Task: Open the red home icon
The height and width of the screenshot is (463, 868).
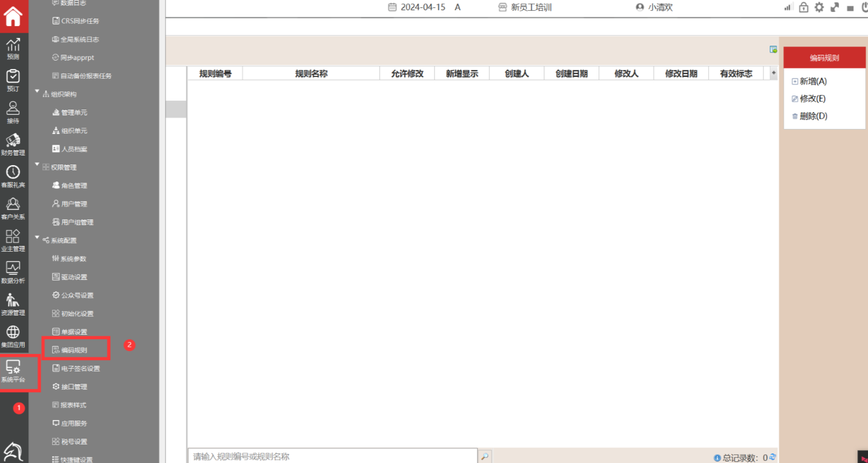Action: click(13, 15)
